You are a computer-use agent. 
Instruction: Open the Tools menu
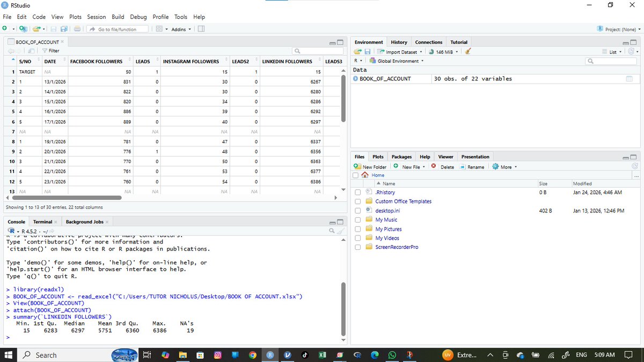(x=181, y=17)
